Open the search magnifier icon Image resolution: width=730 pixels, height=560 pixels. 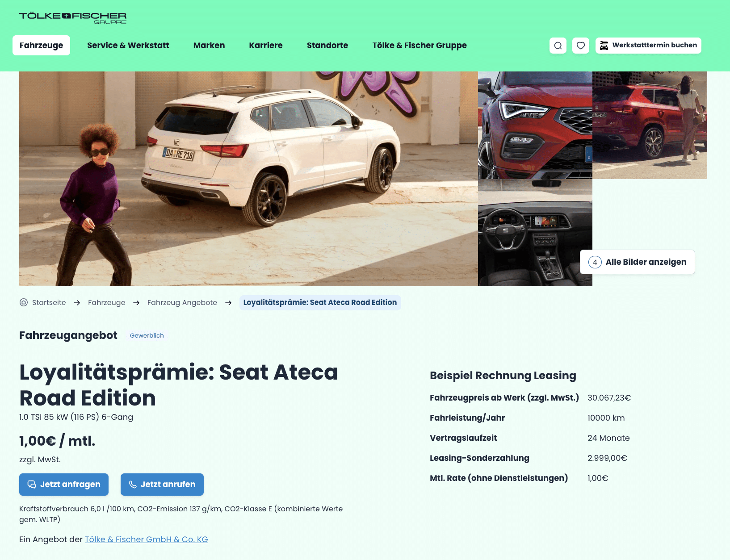[558, 46]
